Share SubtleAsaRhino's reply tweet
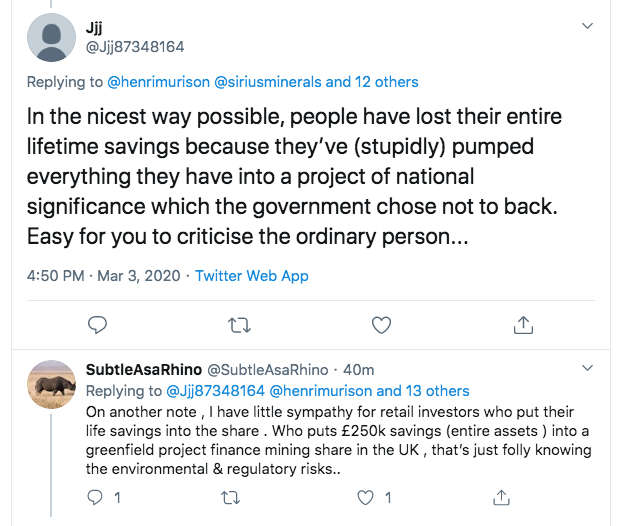Screen dimensions: 619x526 coord(501,497)
